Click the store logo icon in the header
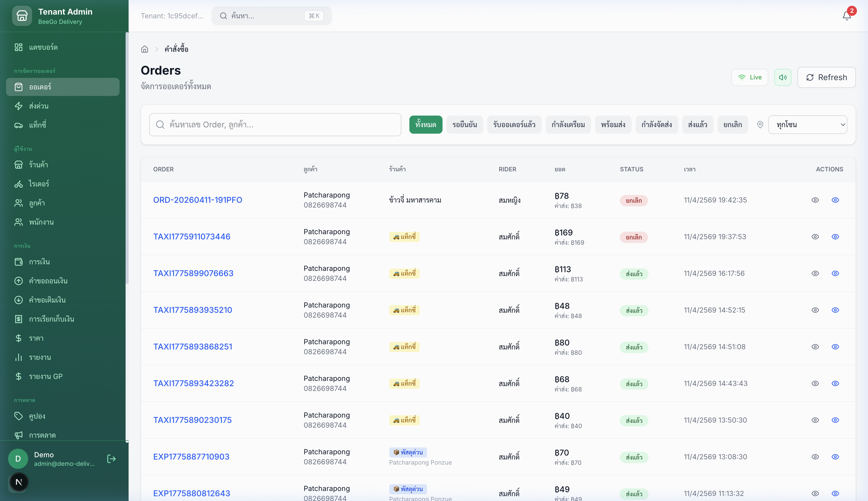 (x=22, y=16)
